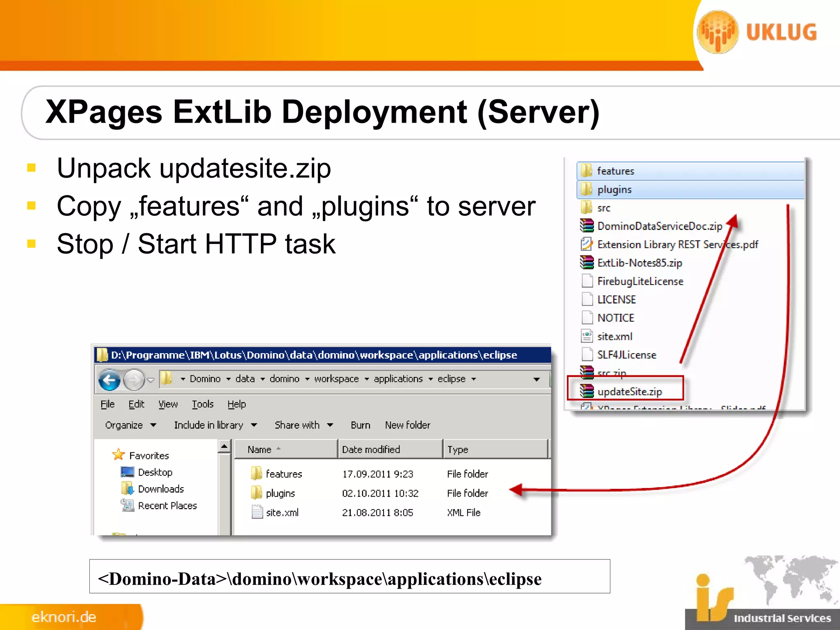Click the UKLUG logo

tap(757, 32)
